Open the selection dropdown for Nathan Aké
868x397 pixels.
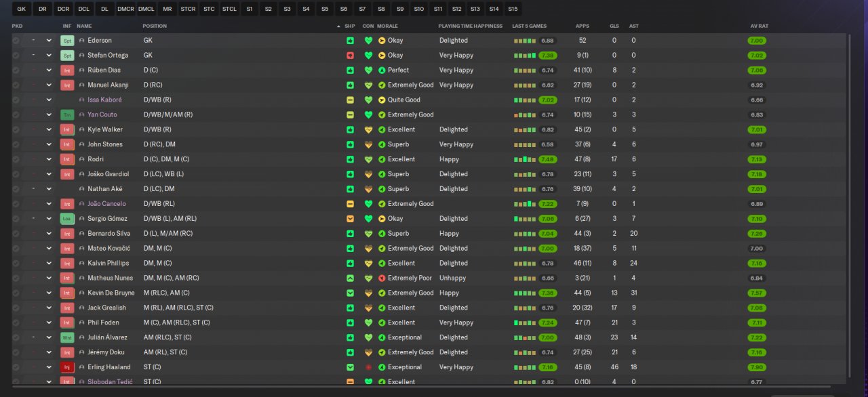(49, 189)
